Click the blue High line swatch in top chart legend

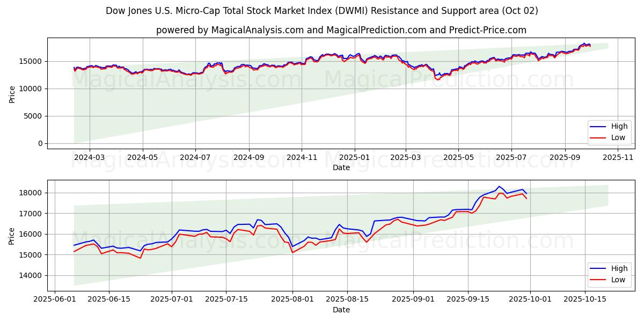598,127
